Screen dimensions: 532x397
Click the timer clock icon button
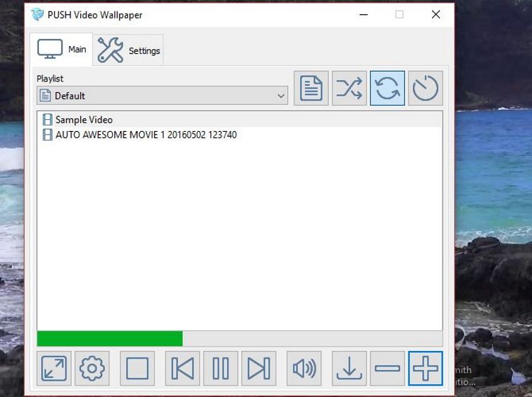click(426, 88)
